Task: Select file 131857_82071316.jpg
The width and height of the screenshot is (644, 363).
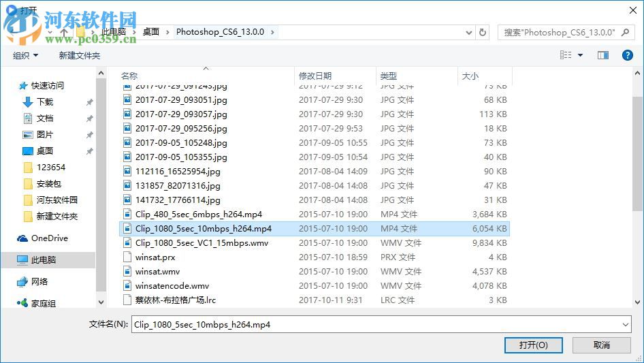Action: coord(178,186)
